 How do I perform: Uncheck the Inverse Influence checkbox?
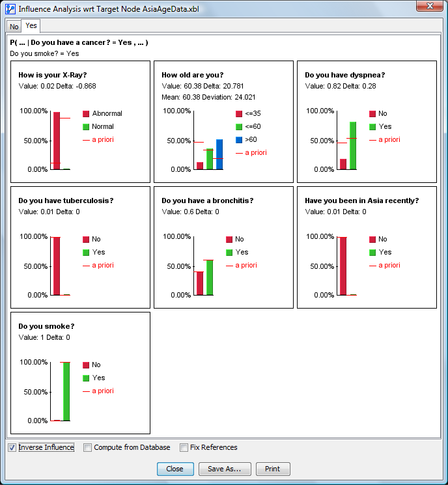(x=12, y=447)
